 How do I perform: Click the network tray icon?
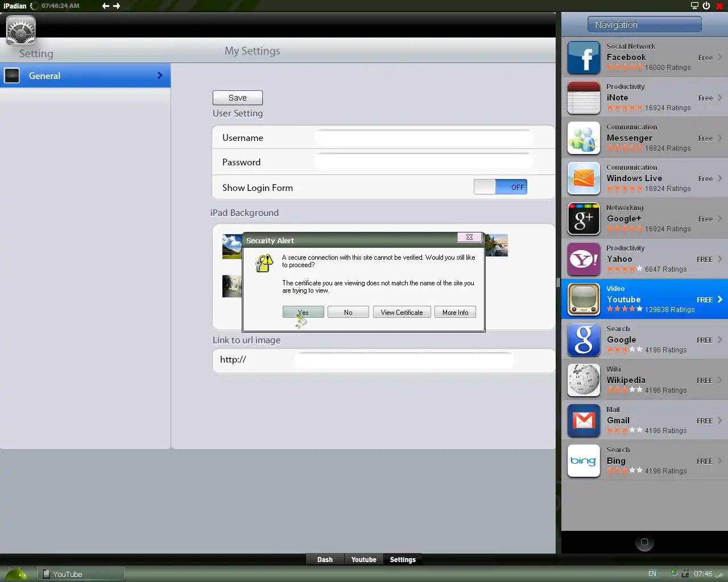[675, 573]
